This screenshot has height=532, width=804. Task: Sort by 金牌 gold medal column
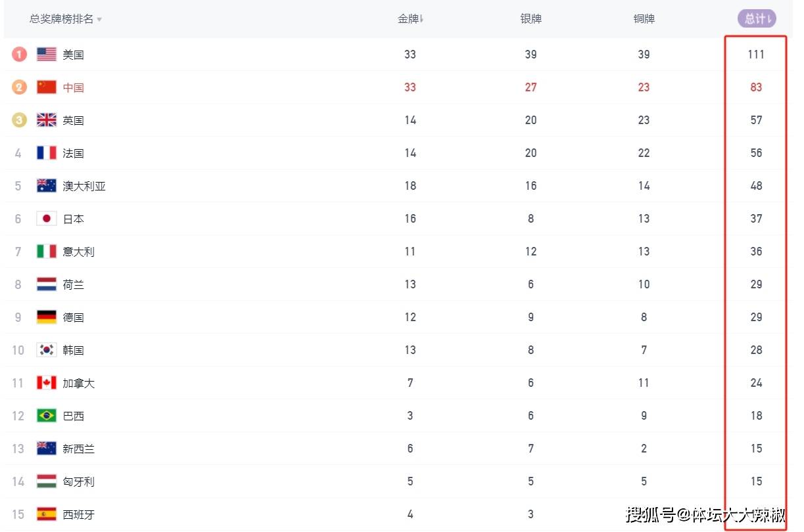click(x=410, y=19)
